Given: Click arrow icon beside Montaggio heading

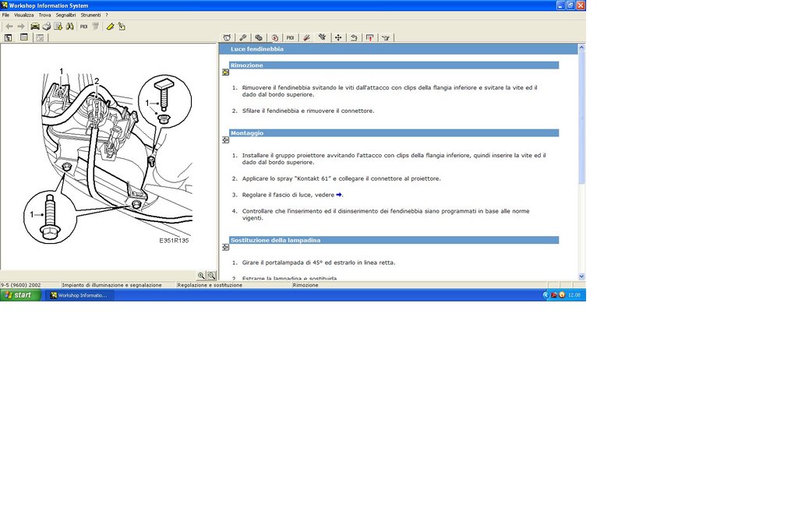Looking at the screenshot, I should pyautogui.click(x=225, y=140).
